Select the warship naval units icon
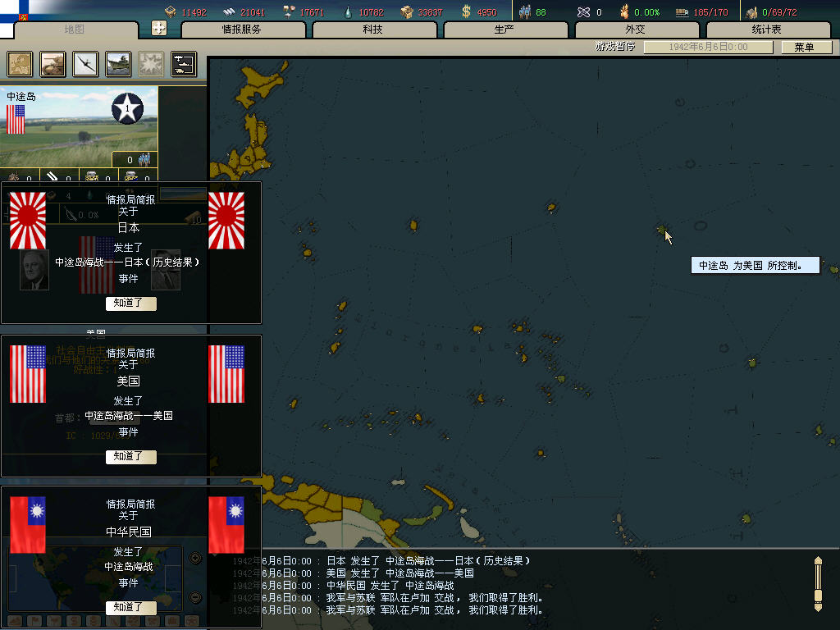The width and height of the screenshot is (840, 630). click(x=118, y=64)
